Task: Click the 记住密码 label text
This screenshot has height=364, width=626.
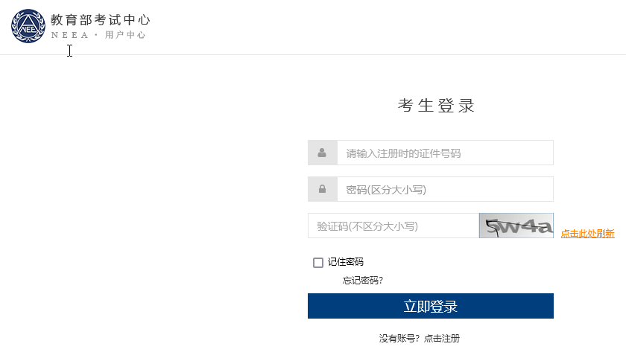Action: tap(346, 262)
